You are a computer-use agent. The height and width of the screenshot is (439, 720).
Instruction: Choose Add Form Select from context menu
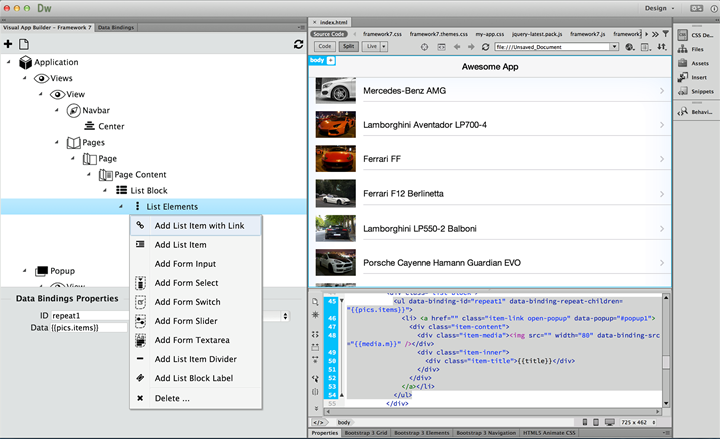pyautogui.click(x=196, y=283)
